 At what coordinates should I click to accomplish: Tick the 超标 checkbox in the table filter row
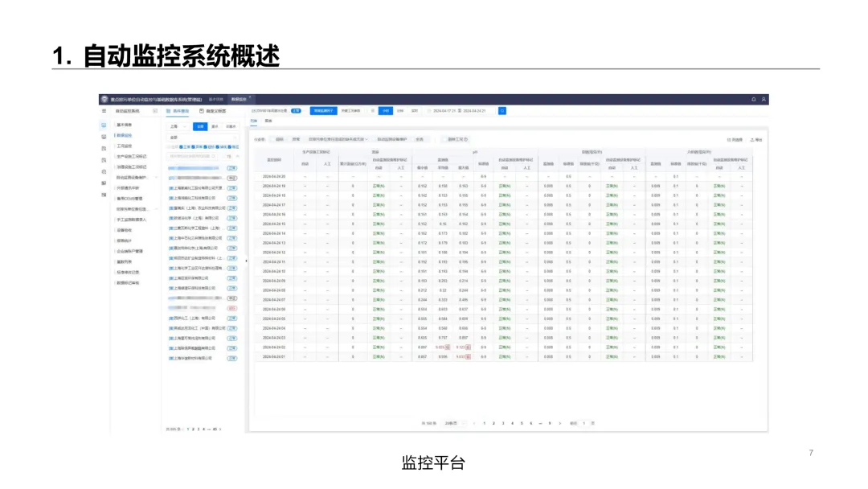[x=272, y=140]
